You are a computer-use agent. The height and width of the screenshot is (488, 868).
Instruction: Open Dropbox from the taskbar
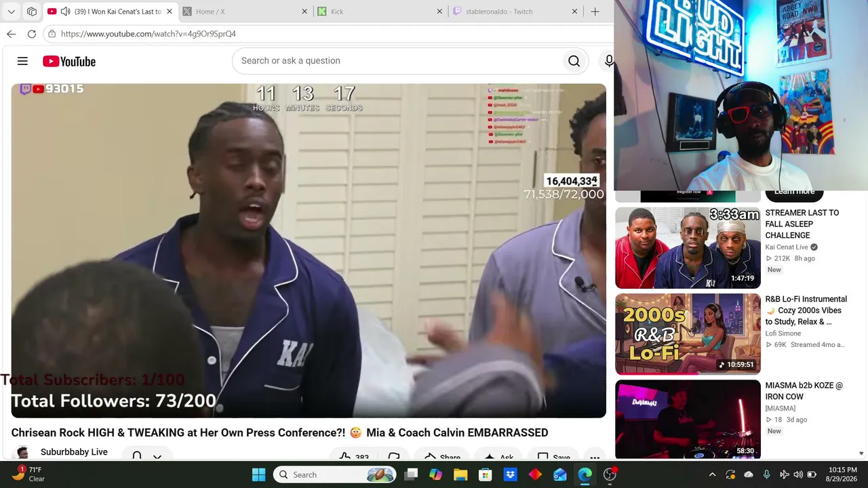tap(510, 474)
